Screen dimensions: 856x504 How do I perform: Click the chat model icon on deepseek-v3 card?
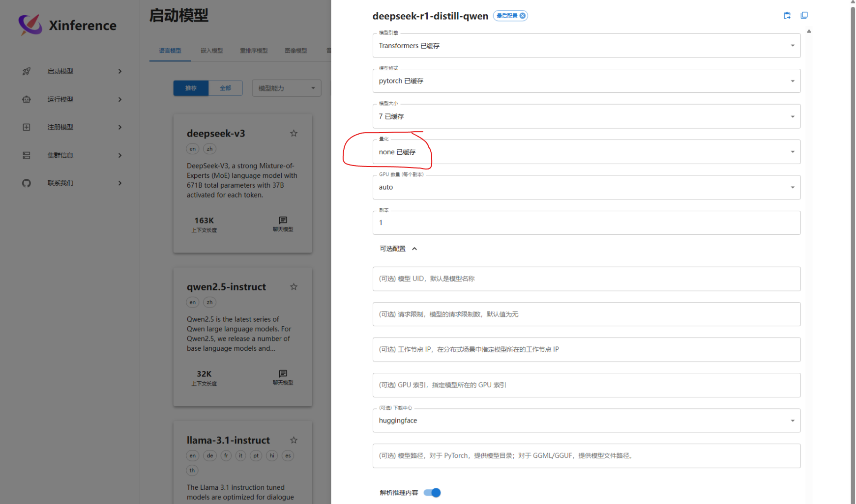[283, 220]
